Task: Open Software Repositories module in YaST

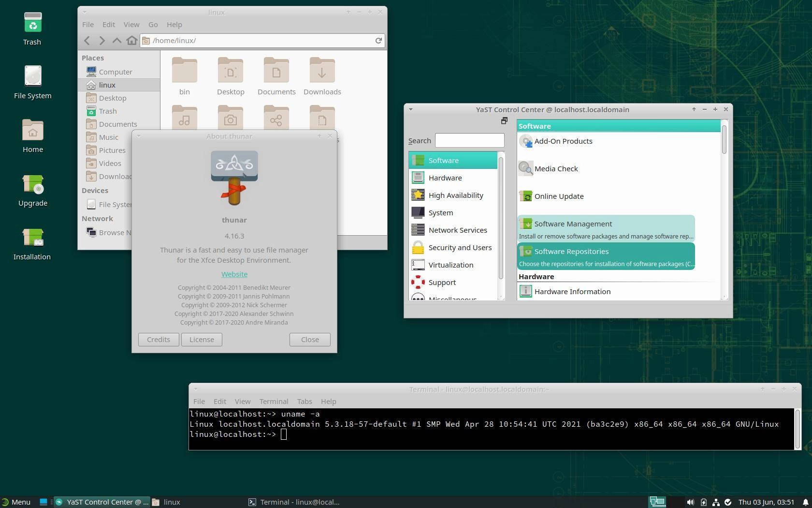Action: 606,256
